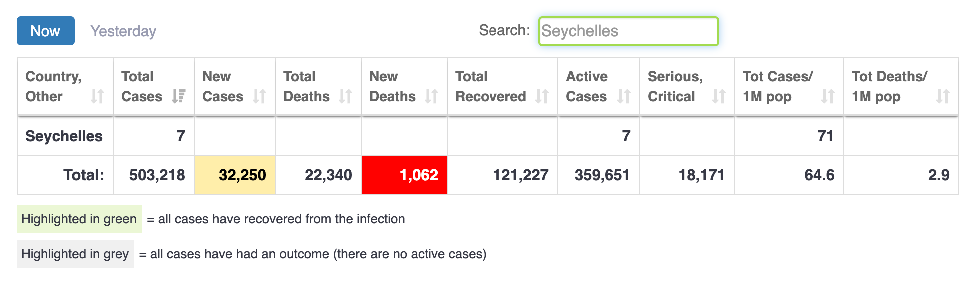Viewport: 980px width, 292px height.
Task: Switch to the Yesterday tab
Action: coord(123,31)
